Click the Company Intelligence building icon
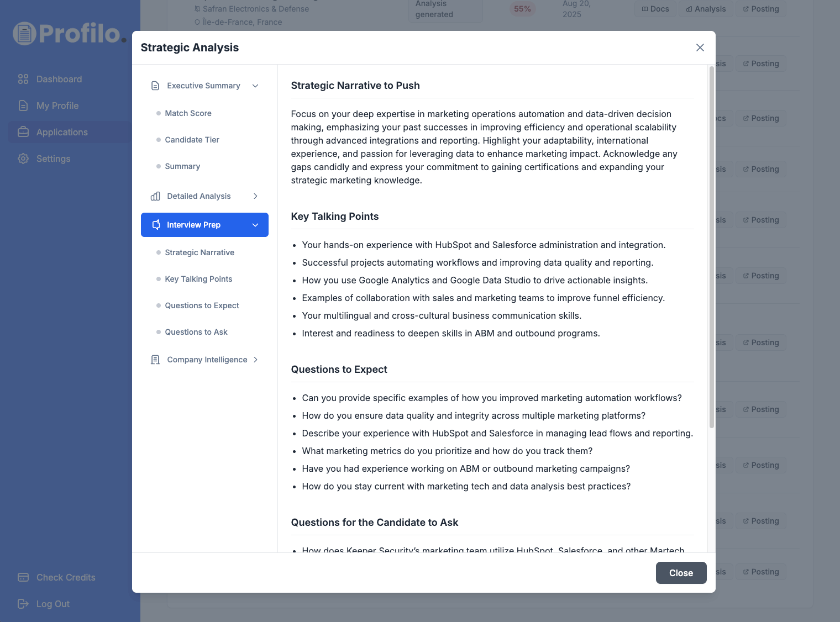 tap(155, 360)
